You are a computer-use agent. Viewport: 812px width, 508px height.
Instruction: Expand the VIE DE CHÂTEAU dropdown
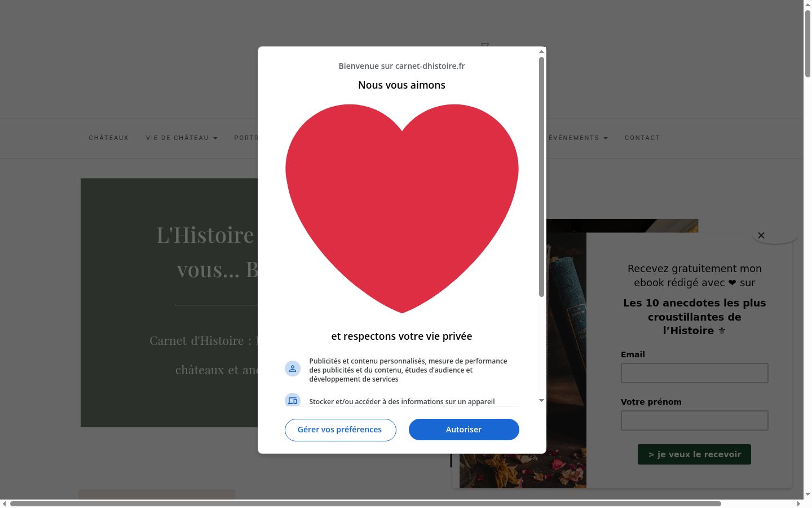point(182,138)
